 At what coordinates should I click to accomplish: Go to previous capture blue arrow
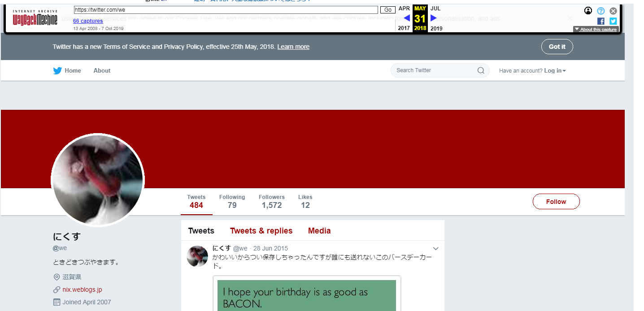click(407, 18)
